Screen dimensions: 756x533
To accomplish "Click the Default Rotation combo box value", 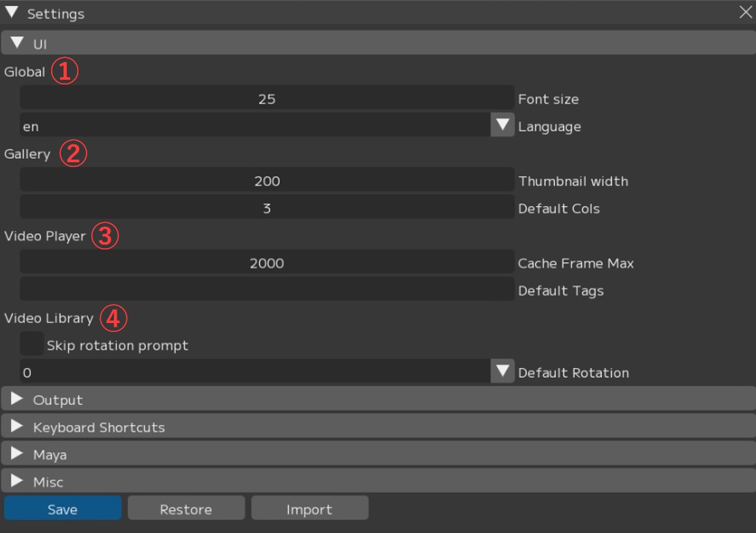I will coord(254,372).
